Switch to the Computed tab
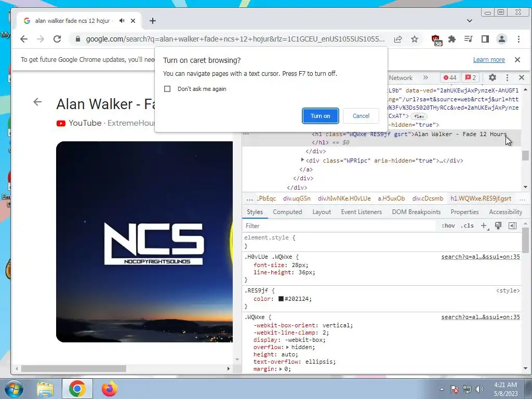The width and height of the screenshot is (532, 399). point(287,212)
